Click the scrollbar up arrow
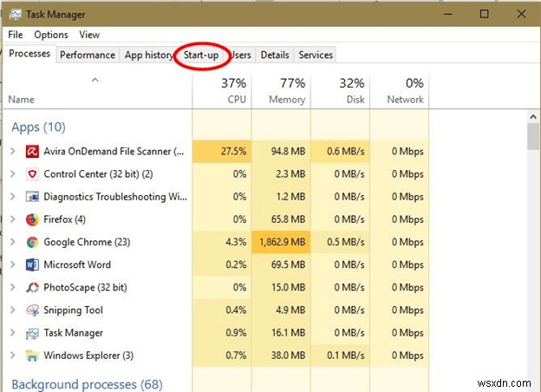 click(533, 117)
